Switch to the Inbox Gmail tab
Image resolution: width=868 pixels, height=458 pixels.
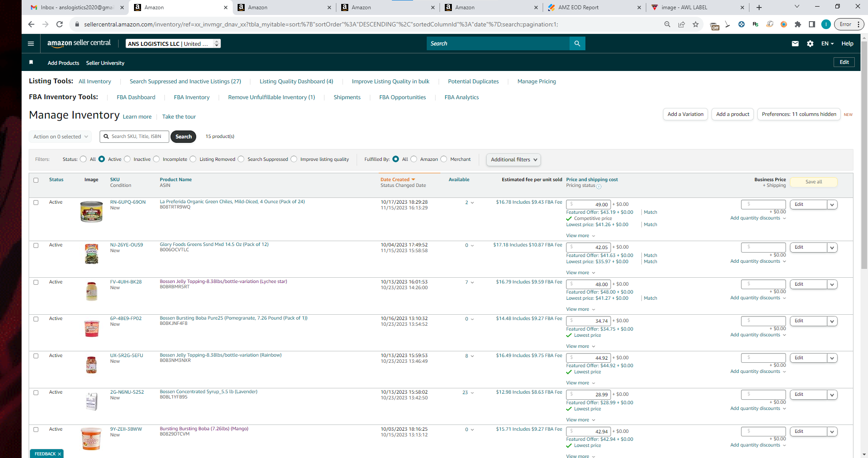click(x=77, y=7)
